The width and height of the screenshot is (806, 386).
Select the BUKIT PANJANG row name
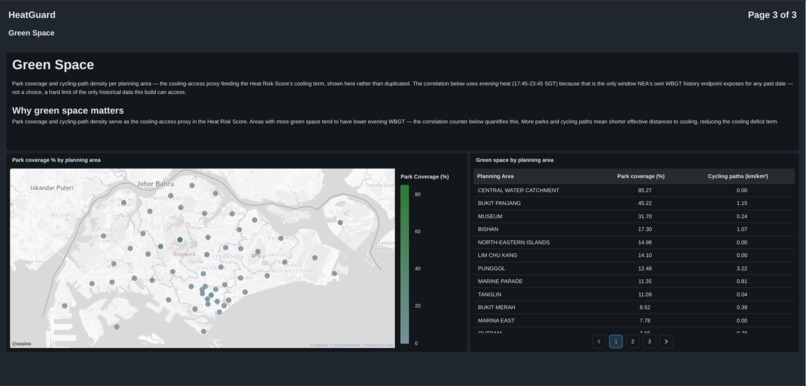[x=499, y=203]
